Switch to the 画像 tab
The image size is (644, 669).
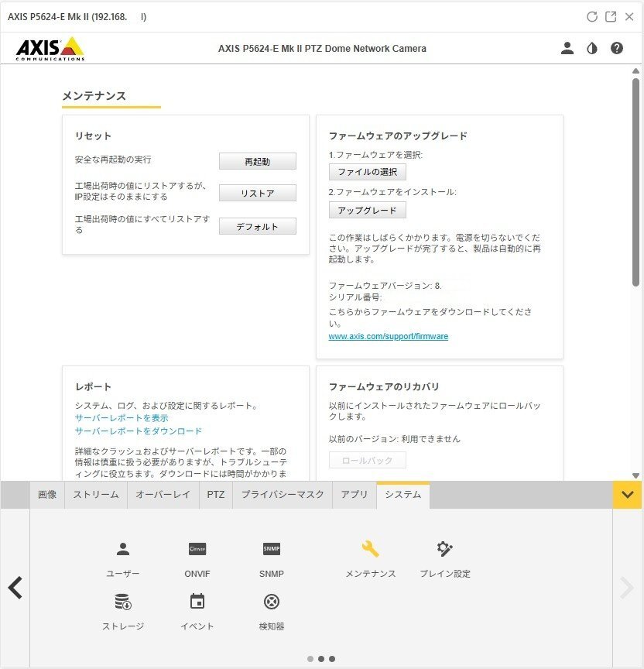(47, 495)
